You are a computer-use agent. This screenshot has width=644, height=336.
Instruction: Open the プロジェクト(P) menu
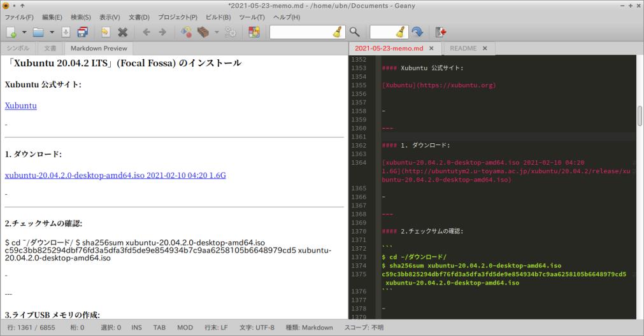click(x=178, y=17)
